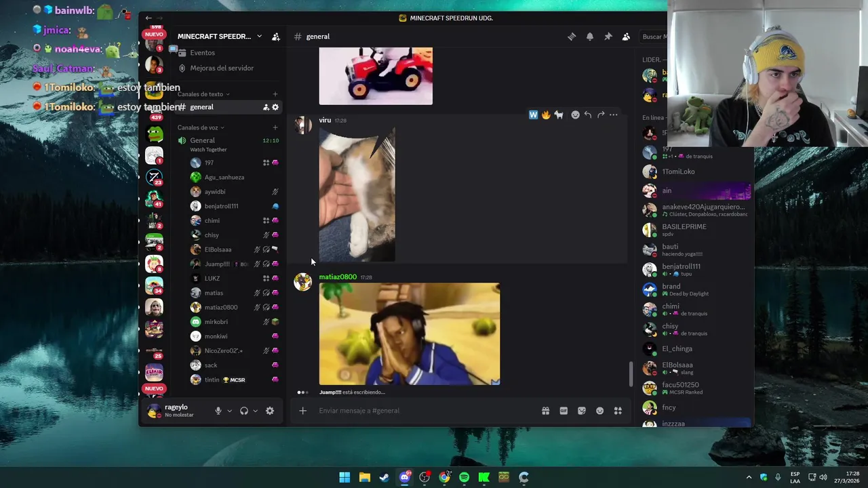Open member BASILEPRIME in member list

coord(697,230)
